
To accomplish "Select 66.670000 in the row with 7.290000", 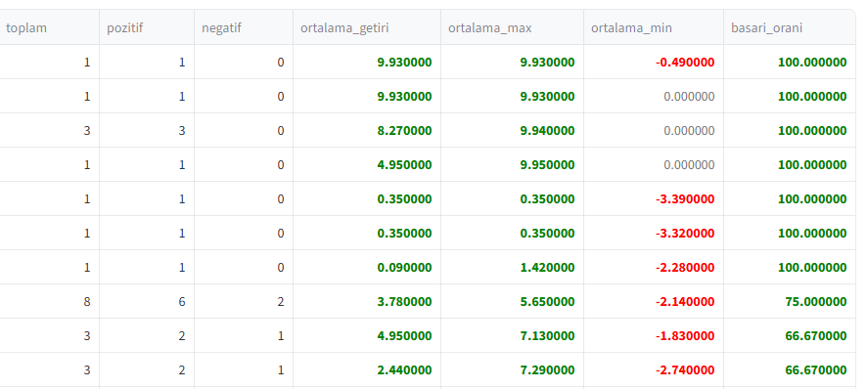I will pos(790,370).
